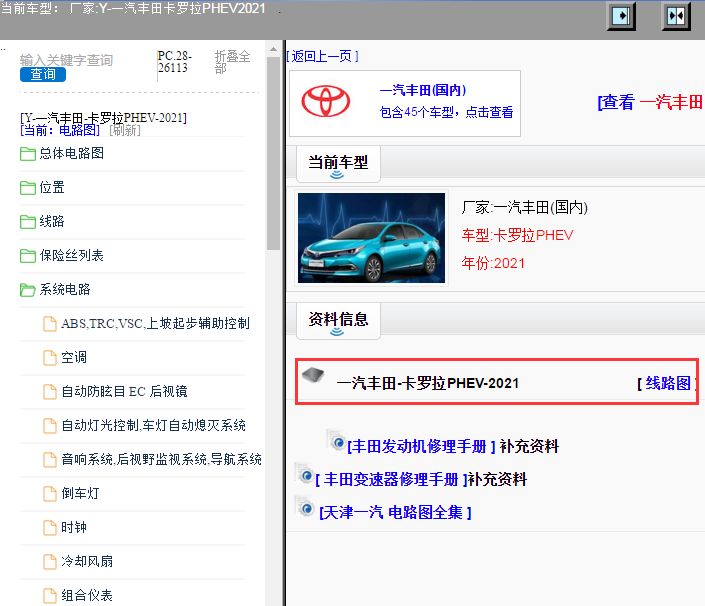Click the Toyota logo image
Viewport: 705px width, 606px height.
[326, 101]
